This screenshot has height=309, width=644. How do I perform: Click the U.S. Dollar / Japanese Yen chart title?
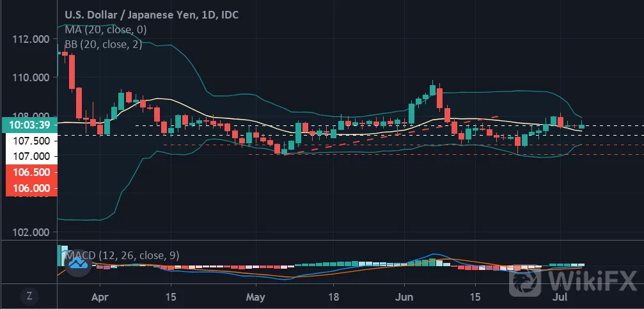tap(152, 15)
